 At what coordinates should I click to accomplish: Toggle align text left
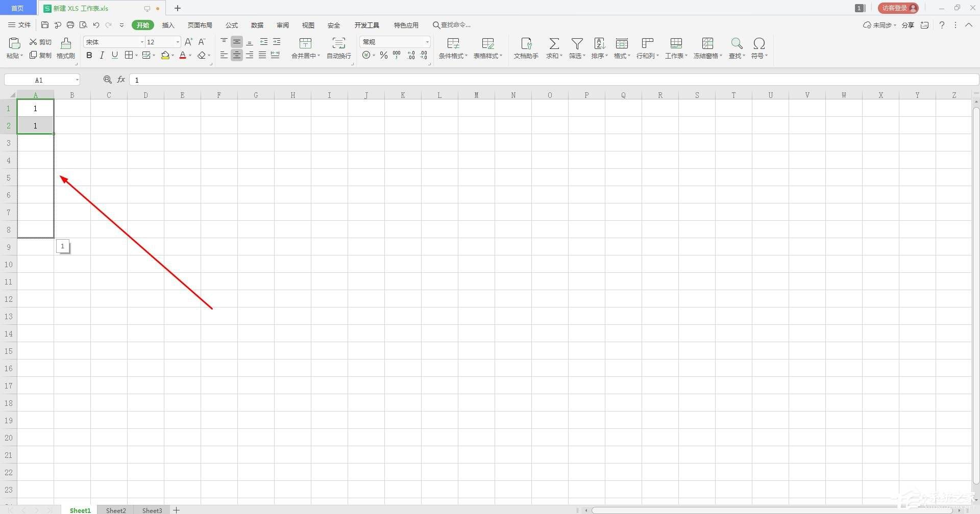pos(224,55)
